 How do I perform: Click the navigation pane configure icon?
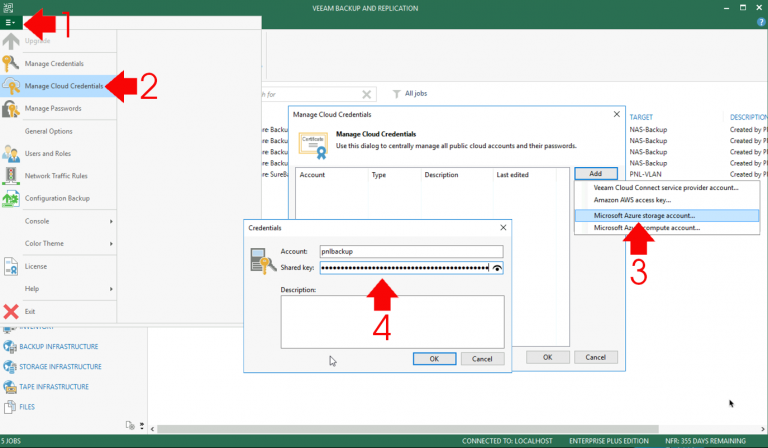130,425
